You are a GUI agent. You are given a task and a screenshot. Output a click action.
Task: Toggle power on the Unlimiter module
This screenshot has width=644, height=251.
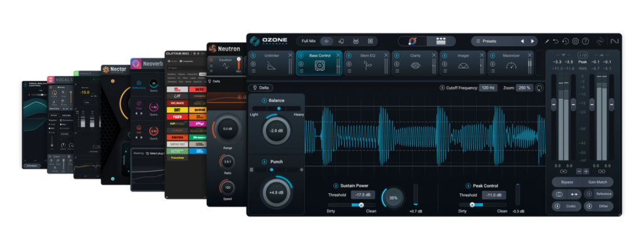[253, 55]
